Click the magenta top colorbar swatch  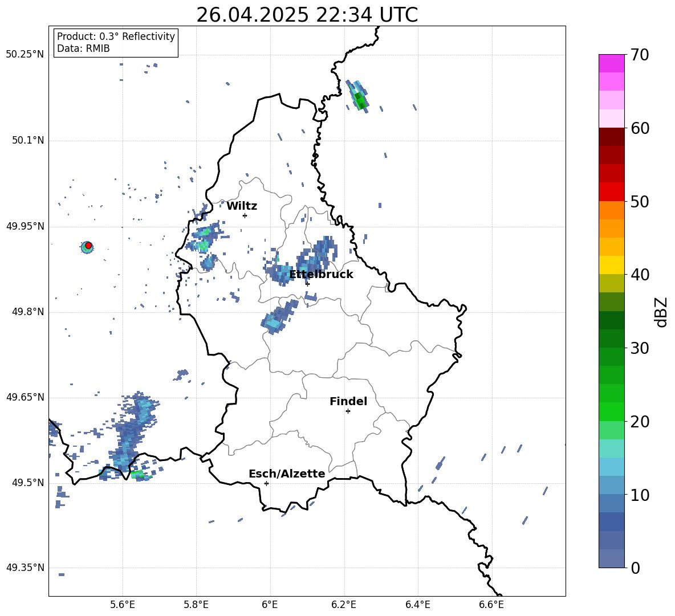(611, 63)
